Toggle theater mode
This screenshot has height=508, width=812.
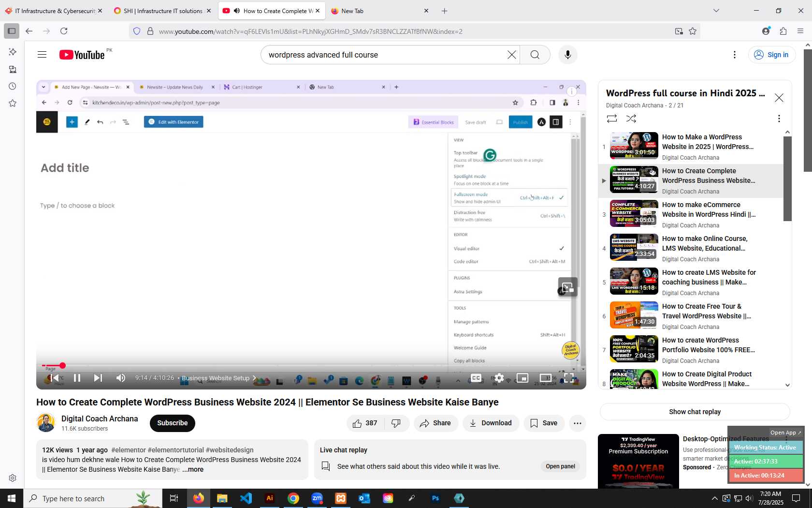546,378
